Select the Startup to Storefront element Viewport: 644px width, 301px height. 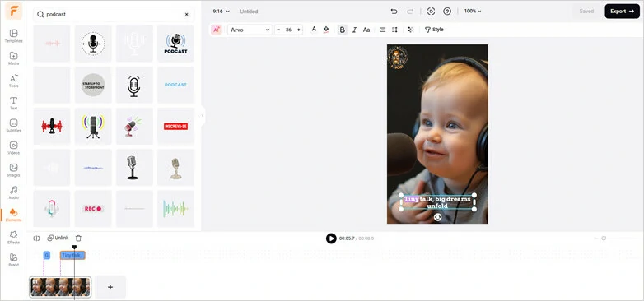tap(93, 85)
